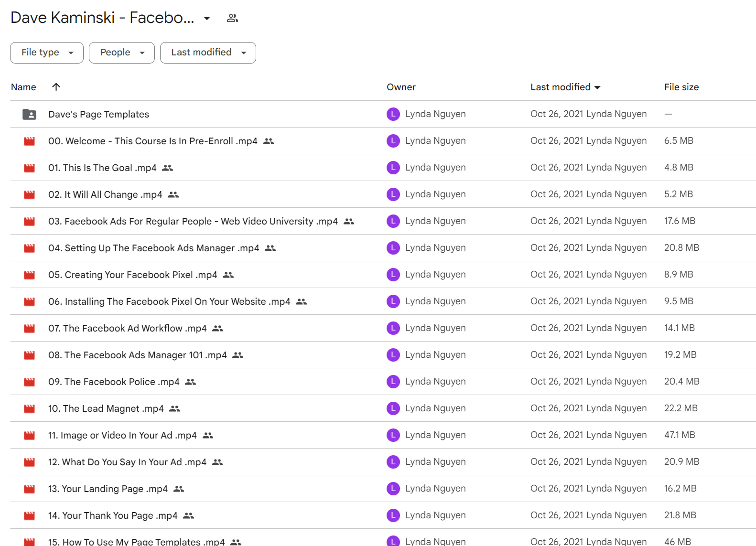The height and width of the screenshot is (546, 756).
Task: Click video icon for 05. Creating Your Facebook Pixel
Action: (30, 275)
